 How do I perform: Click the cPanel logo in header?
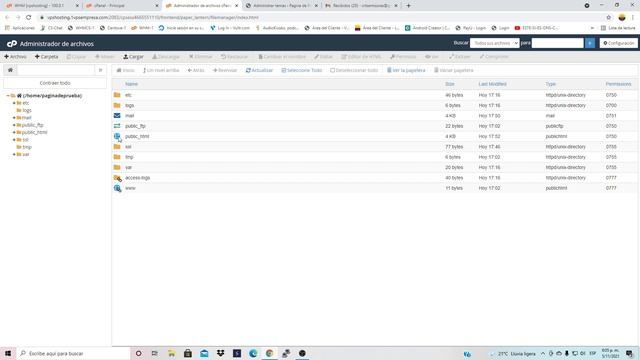click(x=12, y=44)
